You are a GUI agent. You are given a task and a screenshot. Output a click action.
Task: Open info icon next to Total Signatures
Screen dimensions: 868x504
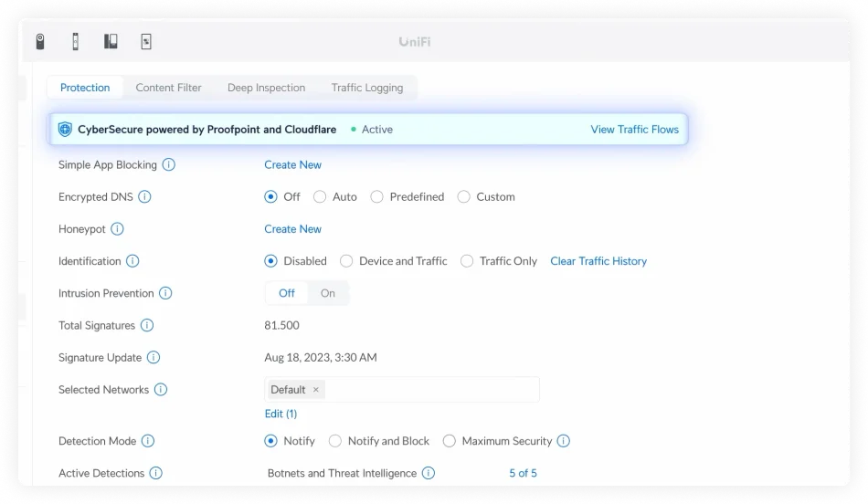point(147,325)
